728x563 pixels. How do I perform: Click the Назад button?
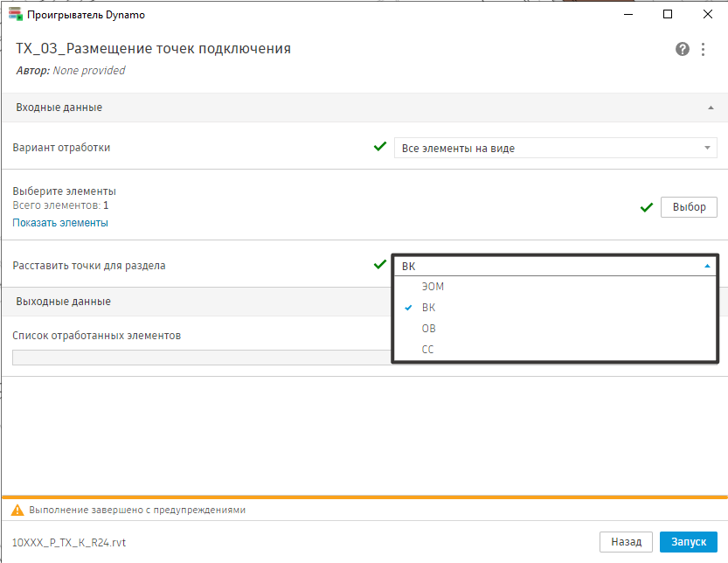(x=626, y=542)
